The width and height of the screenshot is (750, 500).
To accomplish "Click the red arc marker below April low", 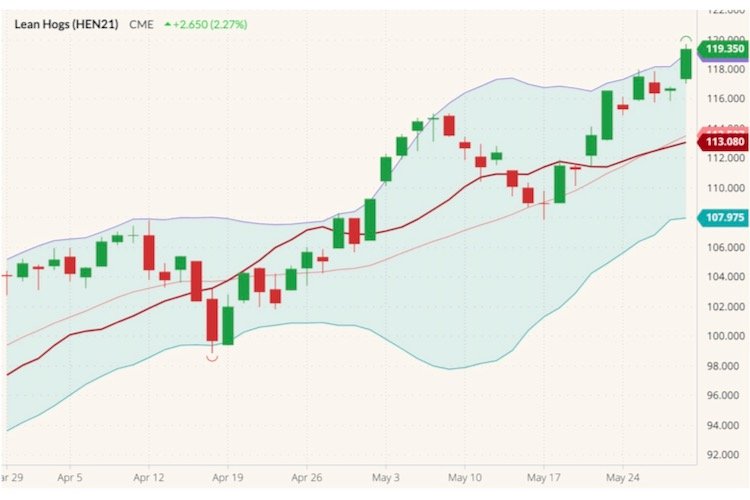I will pyautogui.click(x=212, y=358).
